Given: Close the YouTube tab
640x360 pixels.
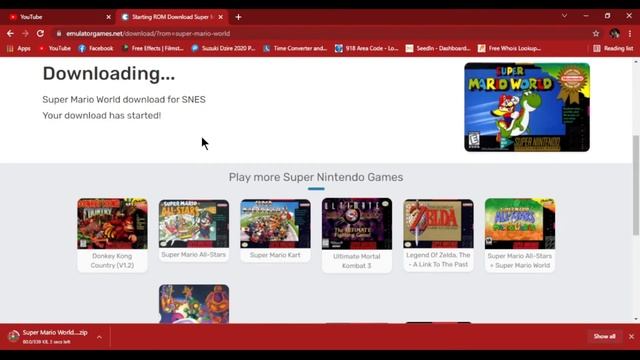Looking at the screenshot, I should coord(108,17).
